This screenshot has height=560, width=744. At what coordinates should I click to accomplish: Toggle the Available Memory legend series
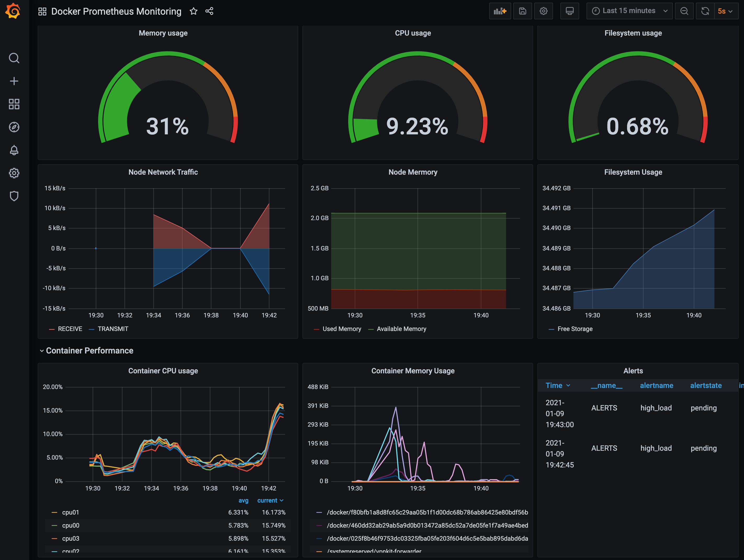point(401,329)
